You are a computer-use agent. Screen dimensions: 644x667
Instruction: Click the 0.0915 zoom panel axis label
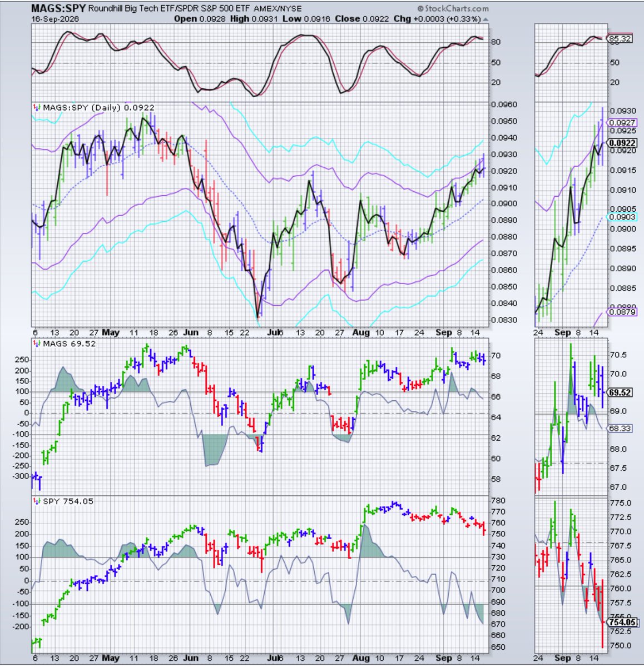622,170
